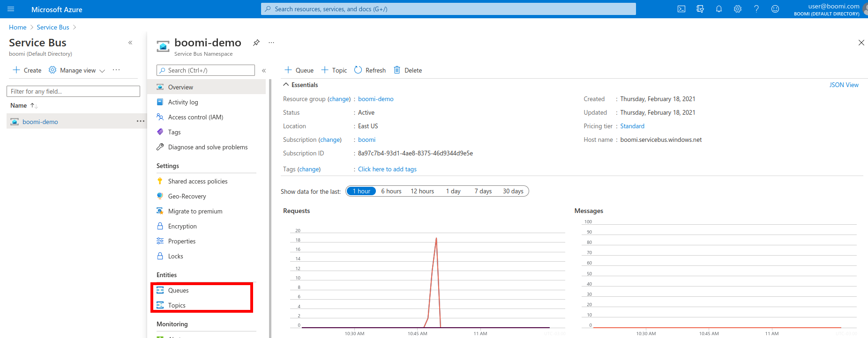Viewport: 868px width, 338px height.
Task: Select the 12 hours time range
Action: click(x=422, y=191)
